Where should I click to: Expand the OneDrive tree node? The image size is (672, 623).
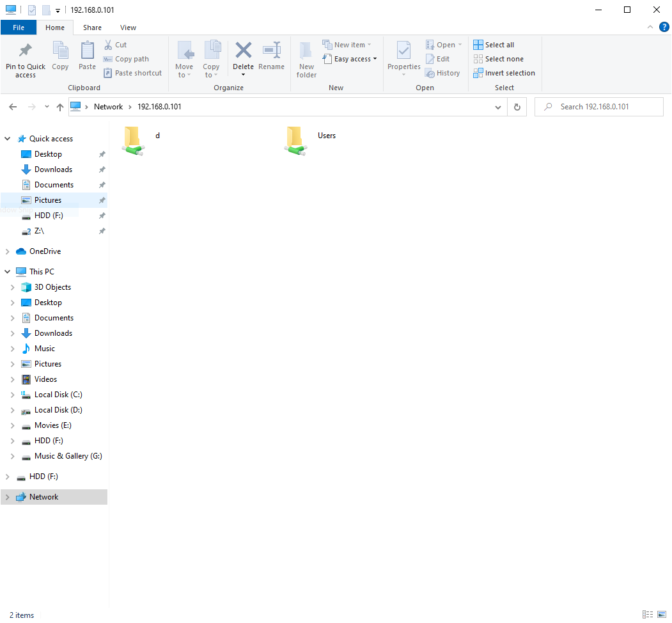coord(7,251)
